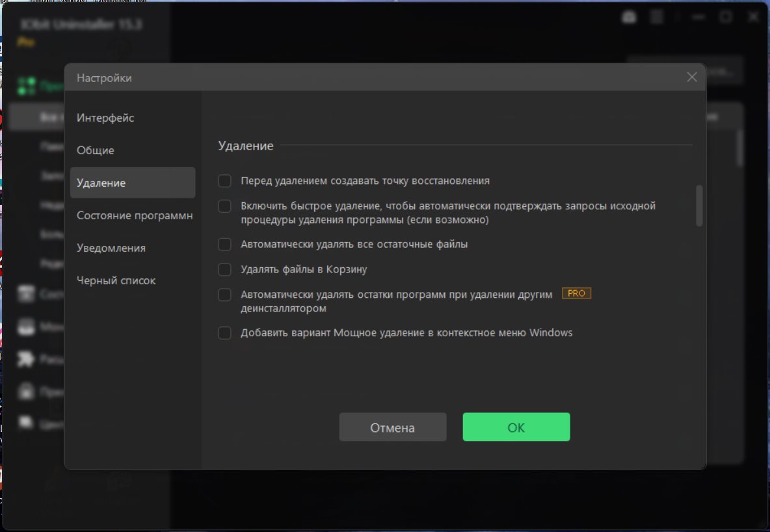
Task: Click the toolbox icon in title bar
Action: tap(629, 18)
